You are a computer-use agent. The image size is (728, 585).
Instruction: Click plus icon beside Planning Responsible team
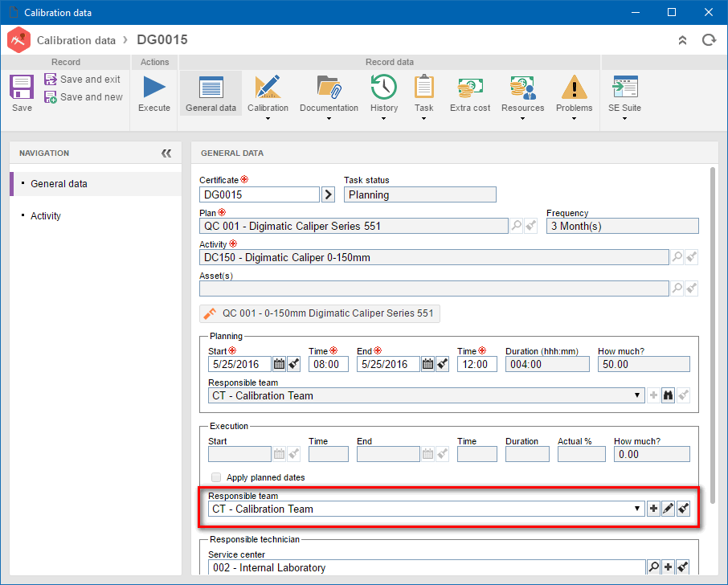tap(653, 395)
